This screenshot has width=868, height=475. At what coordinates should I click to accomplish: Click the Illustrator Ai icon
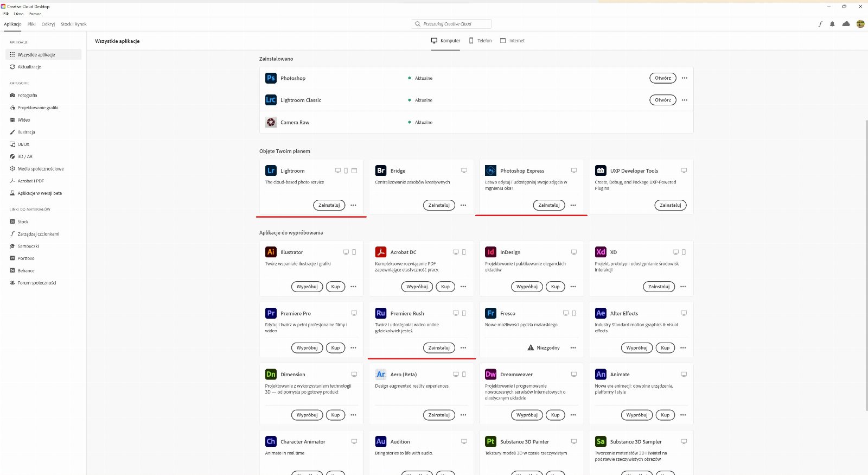pyautogui.click(x=271, y=252)
